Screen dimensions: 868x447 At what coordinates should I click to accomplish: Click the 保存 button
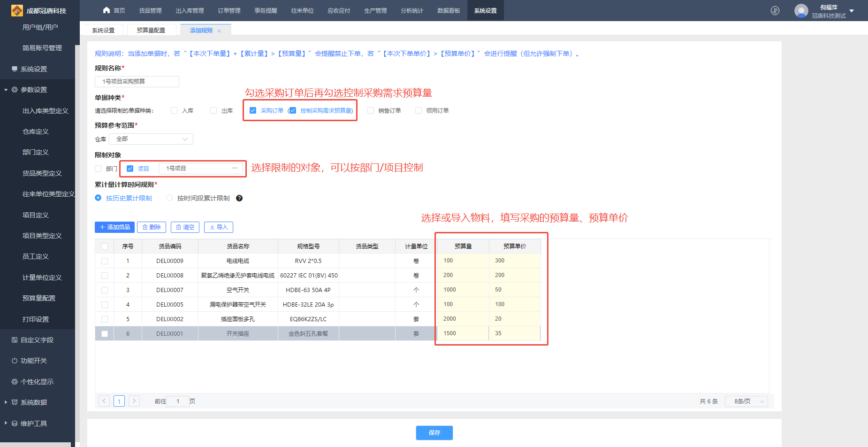coord(434,433)
